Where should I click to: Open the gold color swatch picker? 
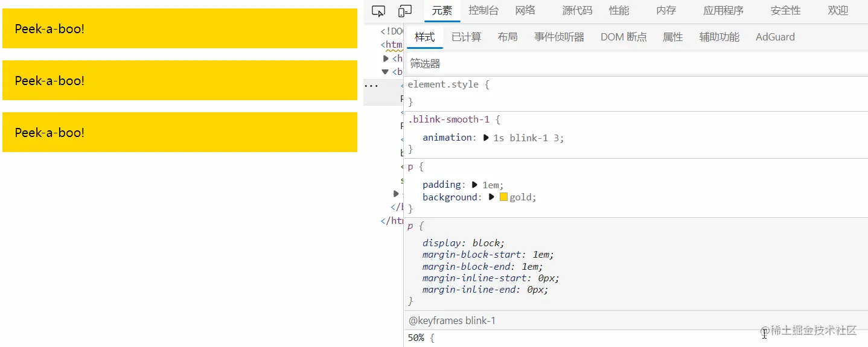pos(503,197)
